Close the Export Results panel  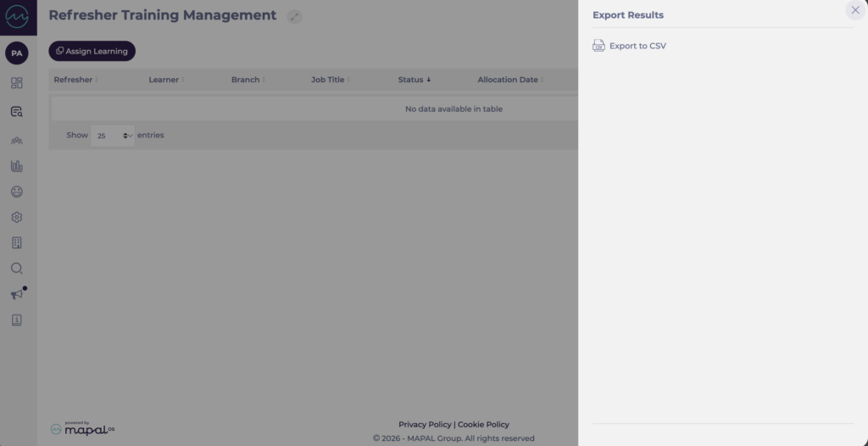click(854, 10)
